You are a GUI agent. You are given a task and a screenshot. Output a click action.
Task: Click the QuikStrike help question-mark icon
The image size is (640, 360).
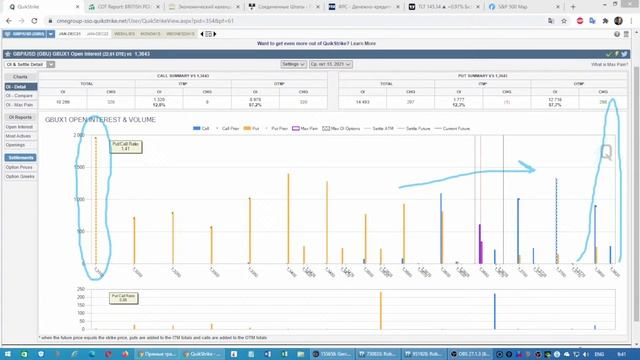tap(617, 34)
